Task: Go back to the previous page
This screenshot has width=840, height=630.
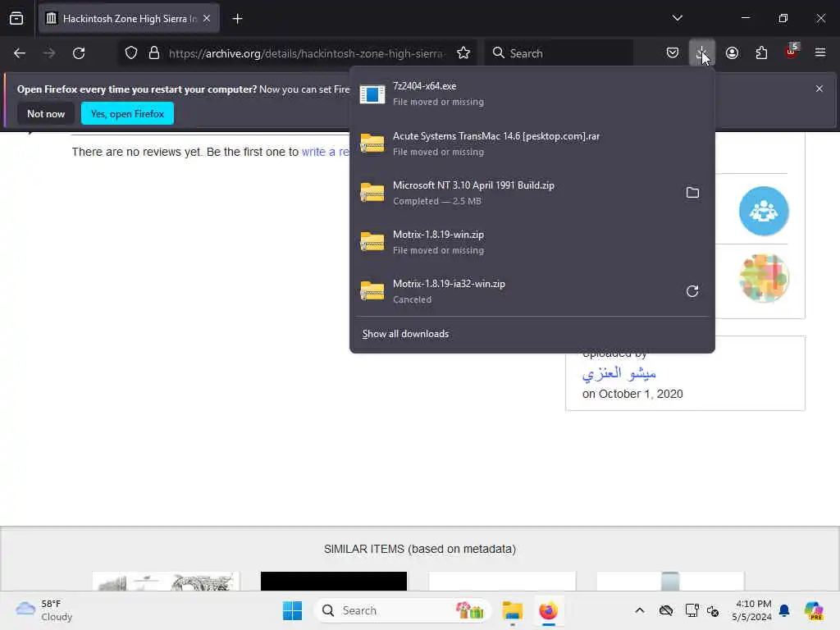Action: coord(20,53)
